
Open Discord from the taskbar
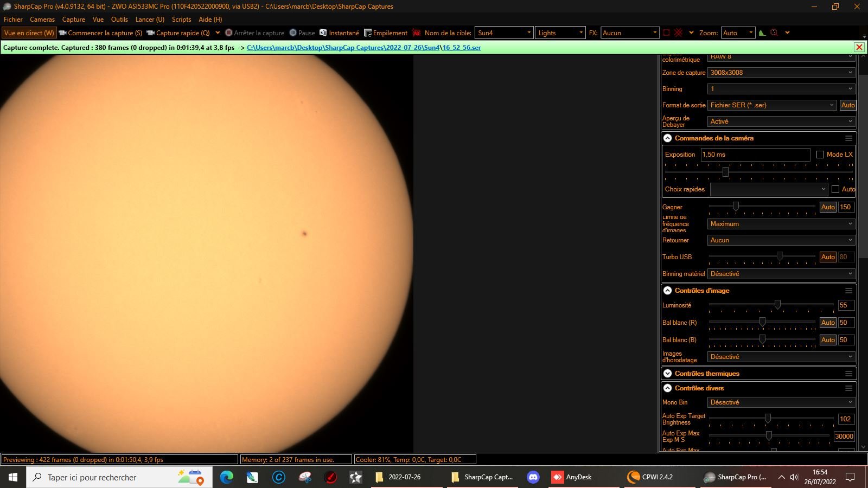533,477
